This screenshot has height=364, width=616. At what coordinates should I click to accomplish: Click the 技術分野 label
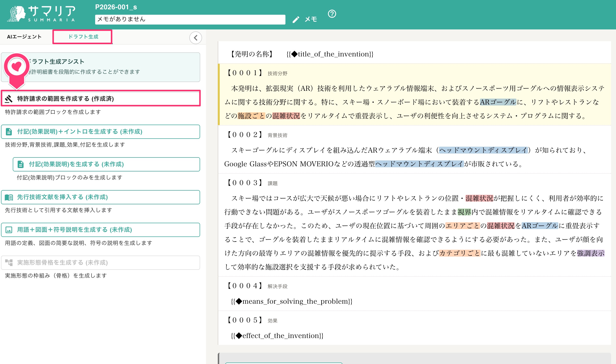coord(277,73)
